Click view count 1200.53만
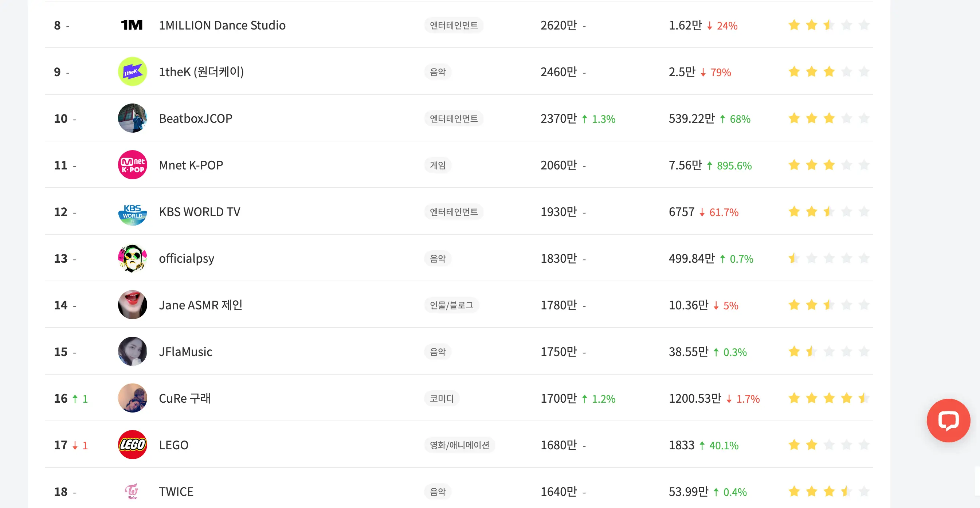 pyautogui.click(x=695, y=398)
